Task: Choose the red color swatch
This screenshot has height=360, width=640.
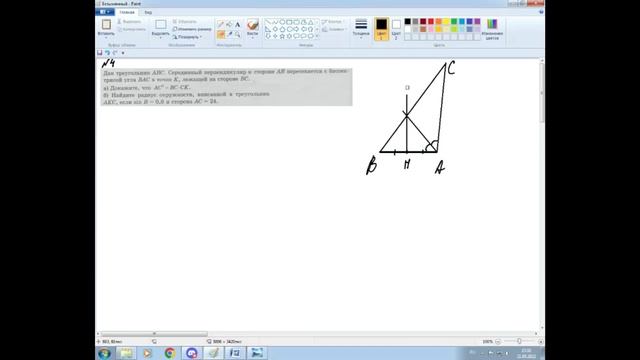Action: pos(431,22)
